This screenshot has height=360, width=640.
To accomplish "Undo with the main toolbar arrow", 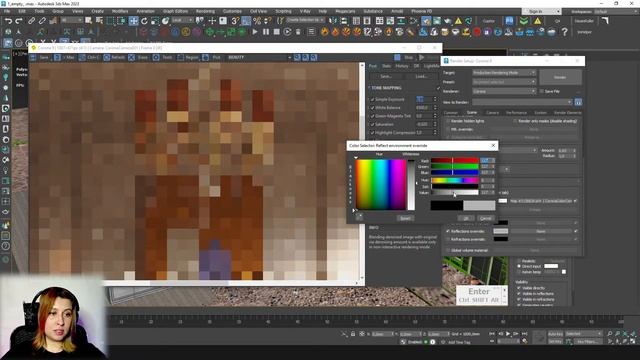I will pyautogui.click(x=8, y=20).
